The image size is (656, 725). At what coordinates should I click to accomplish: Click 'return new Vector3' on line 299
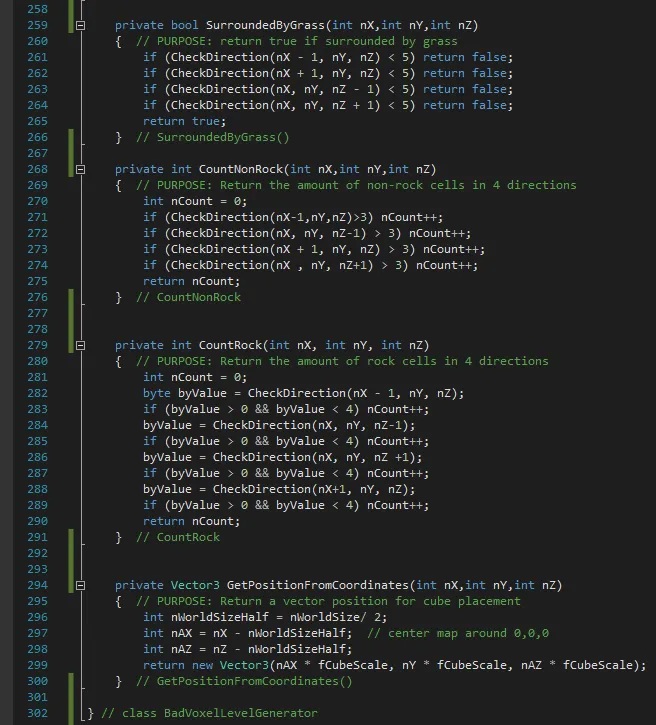point(206,665)
